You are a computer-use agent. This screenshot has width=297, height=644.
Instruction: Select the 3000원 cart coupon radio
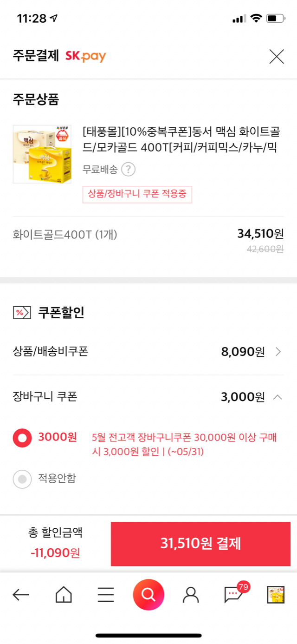(x=22, y=438)
